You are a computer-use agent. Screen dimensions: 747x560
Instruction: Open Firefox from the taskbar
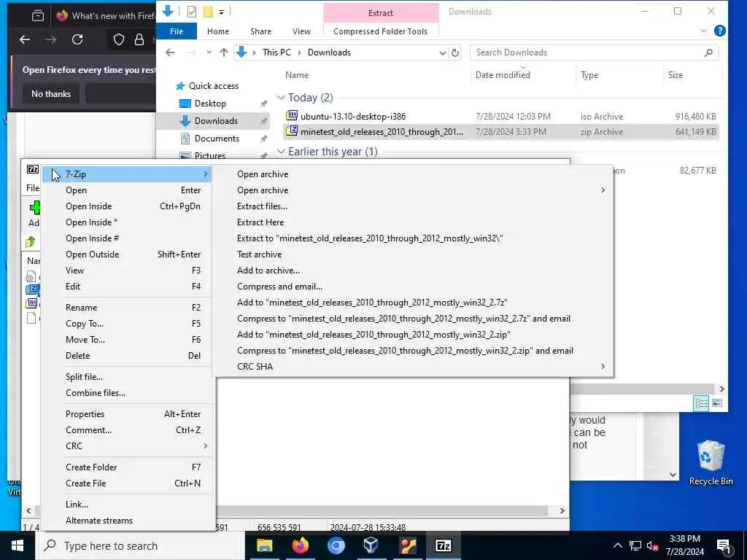pos(300,545)
